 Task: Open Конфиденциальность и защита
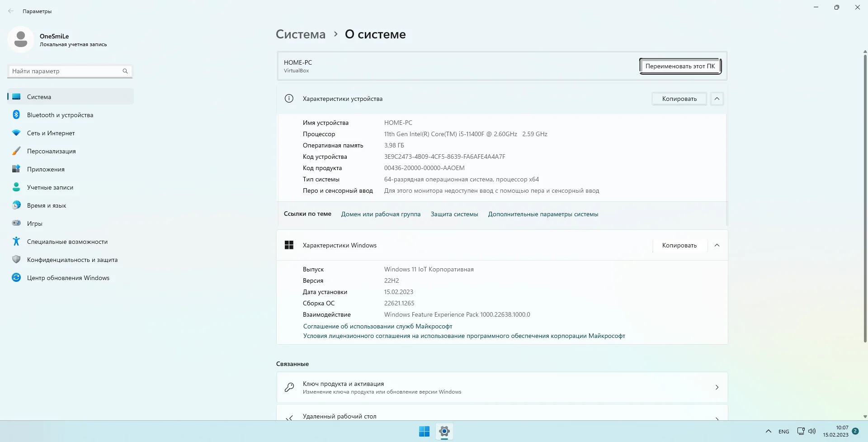(71, 260)
